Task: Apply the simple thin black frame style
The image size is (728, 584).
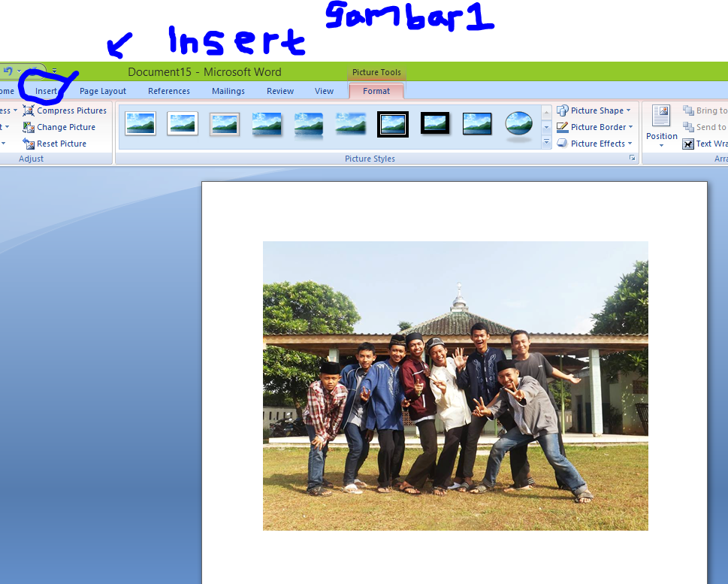Action: [477, 123]
